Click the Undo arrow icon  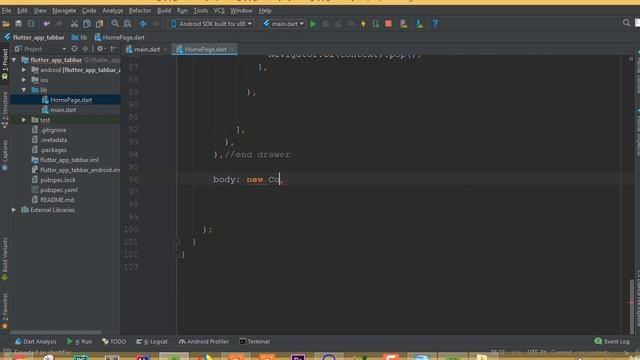tap(46, 24)
